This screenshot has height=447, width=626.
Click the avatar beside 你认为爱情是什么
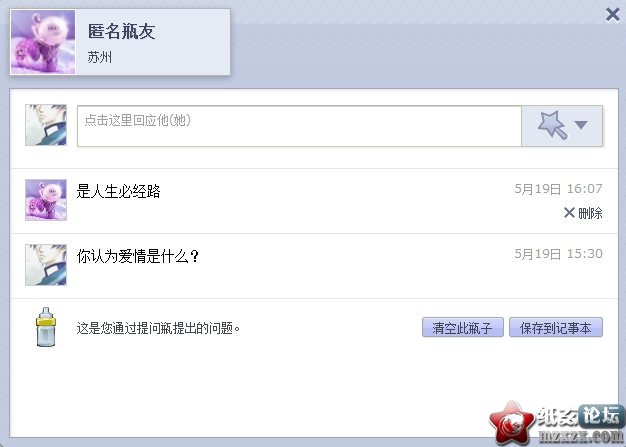point(46,265)
